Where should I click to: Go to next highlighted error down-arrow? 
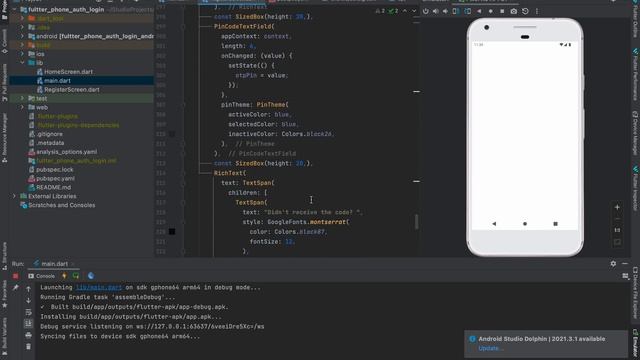tap(414, 11)
